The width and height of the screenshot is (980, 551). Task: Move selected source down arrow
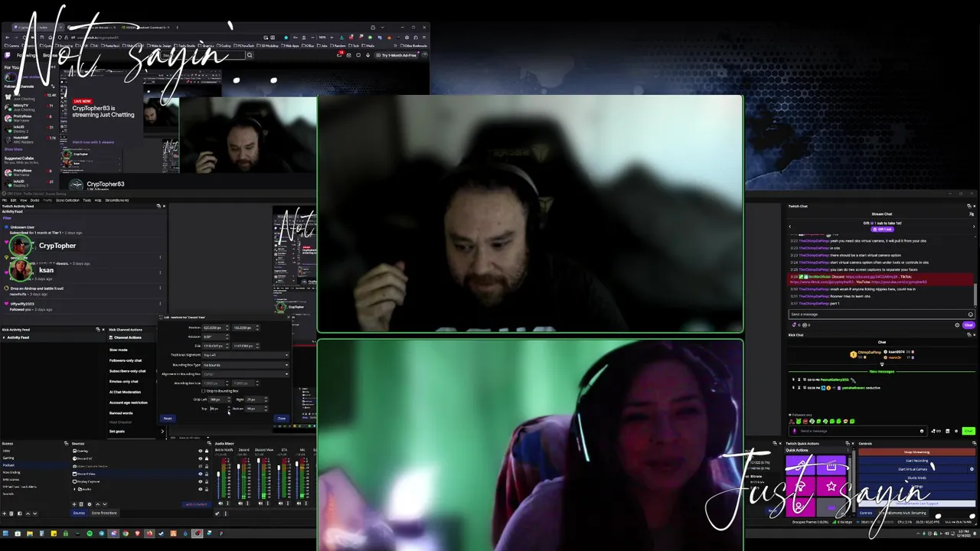click(105, 504)
